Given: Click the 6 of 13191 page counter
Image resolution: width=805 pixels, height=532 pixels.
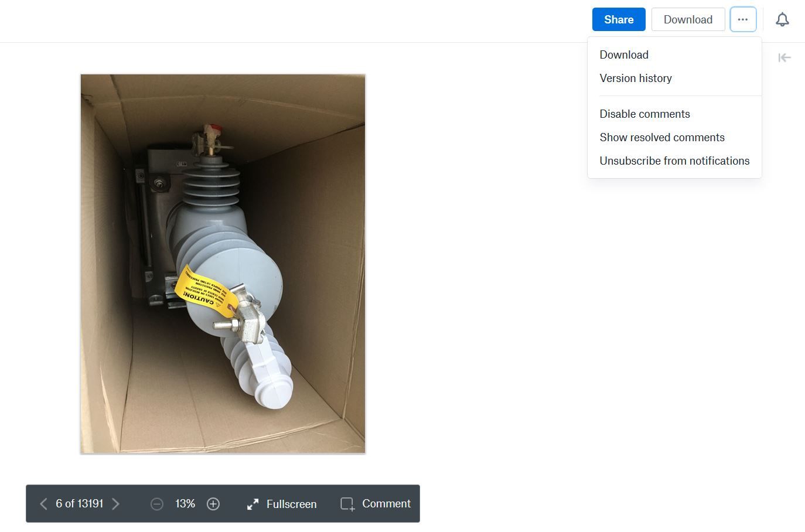Looking at the screenshot, I should 80,504.
